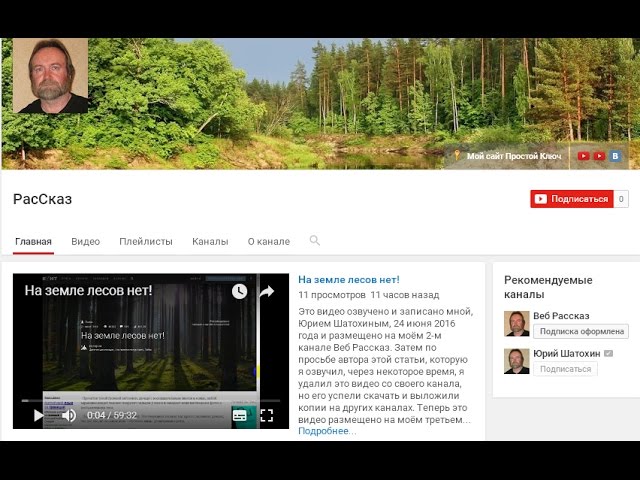Image resolution: width=640 pixels, height=480 pixels.
Task: Open the Веб Рассказ channel name
Action: point(561,316)
